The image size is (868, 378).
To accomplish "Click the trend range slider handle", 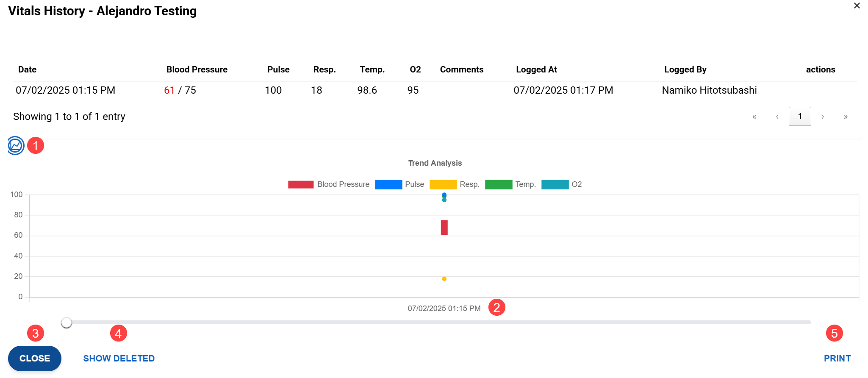I will click(67, 323).
